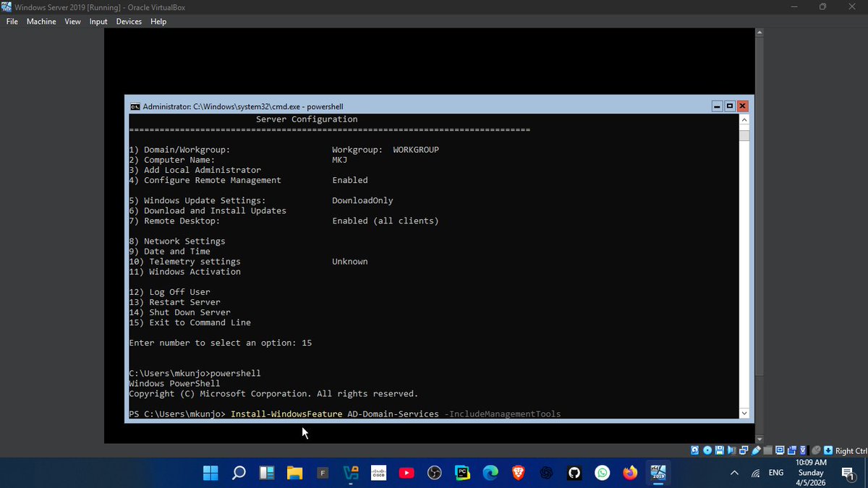The image size is (868, 488).
Task: Launch PyCharm from the taskbar
Action: point(462,473)
